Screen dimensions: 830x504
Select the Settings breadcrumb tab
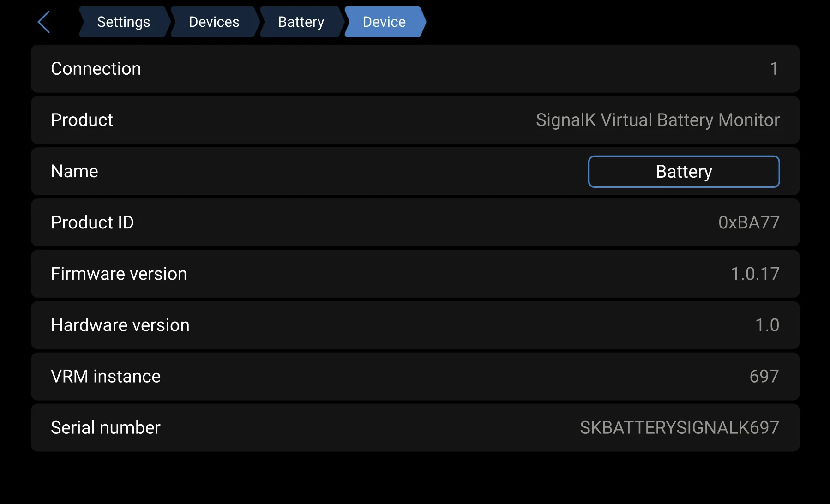point(124,22)
